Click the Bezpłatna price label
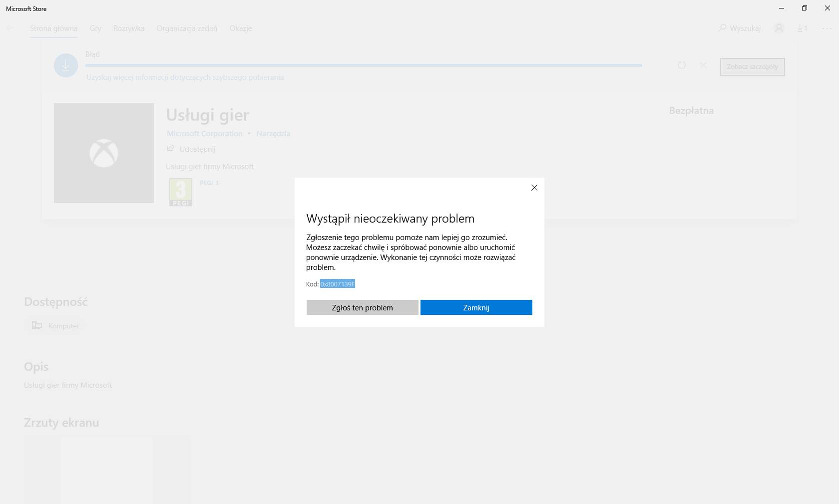 (x=691, y=111)
